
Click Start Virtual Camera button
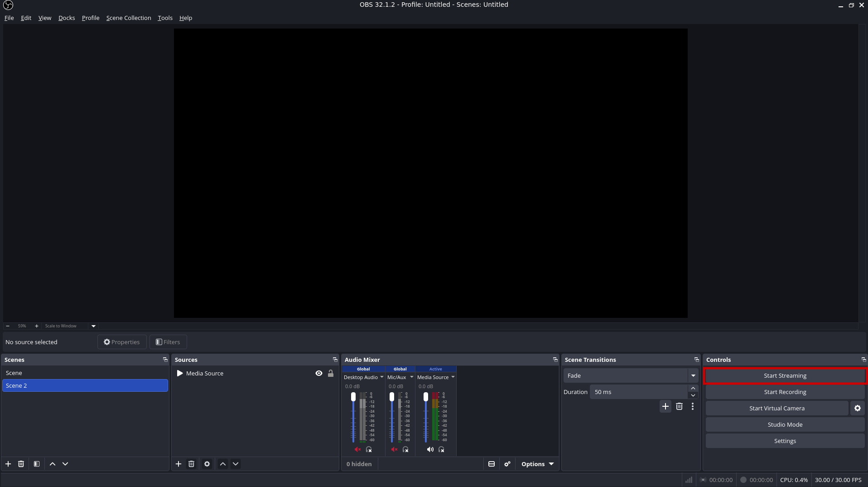pos(777,408)
